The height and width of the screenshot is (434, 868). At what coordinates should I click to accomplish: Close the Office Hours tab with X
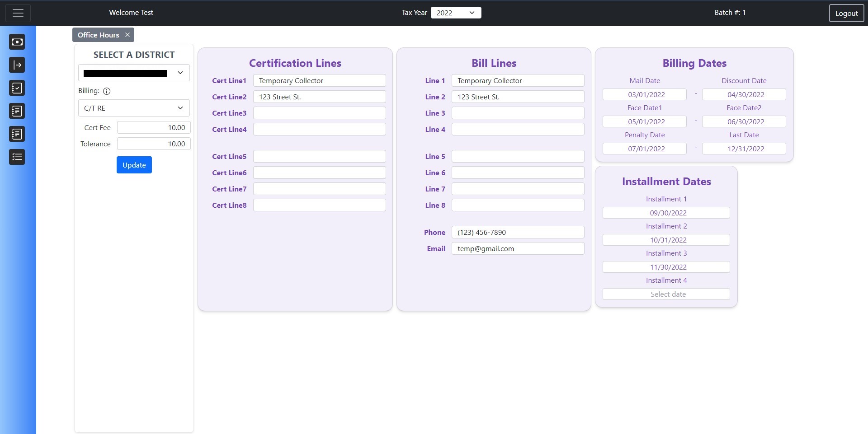pyautogui.click(x=127, y=35)
